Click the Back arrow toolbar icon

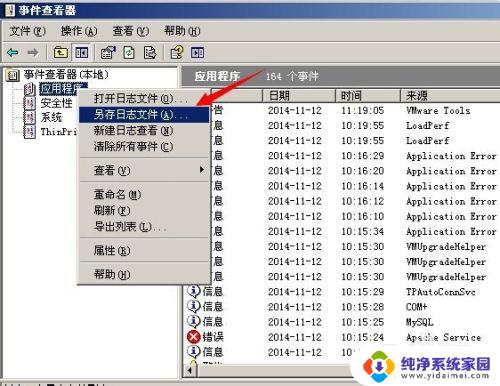point(13,52)
